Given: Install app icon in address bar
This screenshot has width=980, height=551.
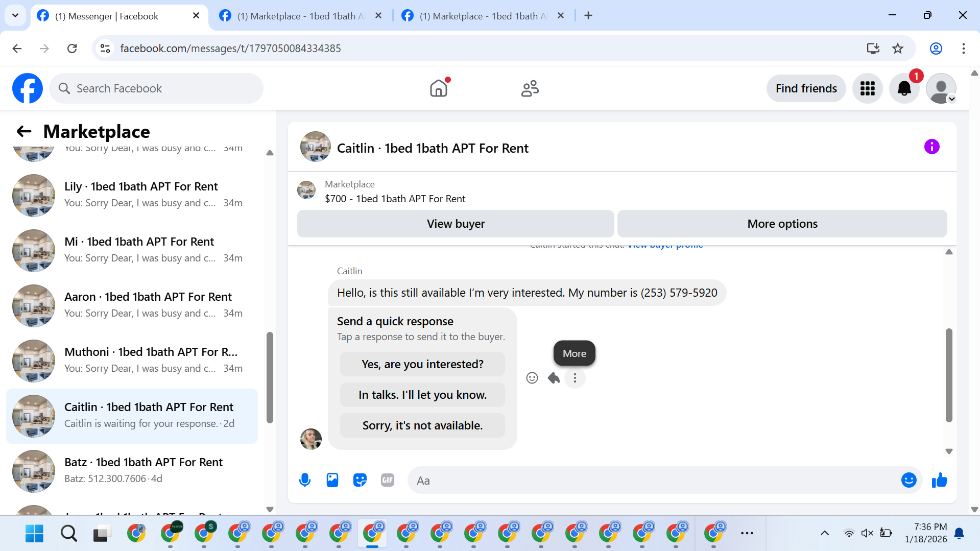Looking at the screenshot, I should coord(873,49).
